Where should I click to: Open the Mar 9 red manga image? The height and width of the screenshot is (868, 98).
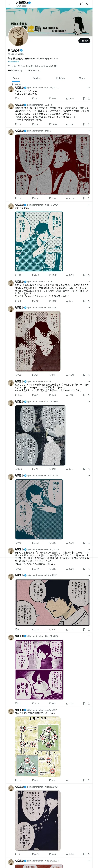(x=52, y=164)
